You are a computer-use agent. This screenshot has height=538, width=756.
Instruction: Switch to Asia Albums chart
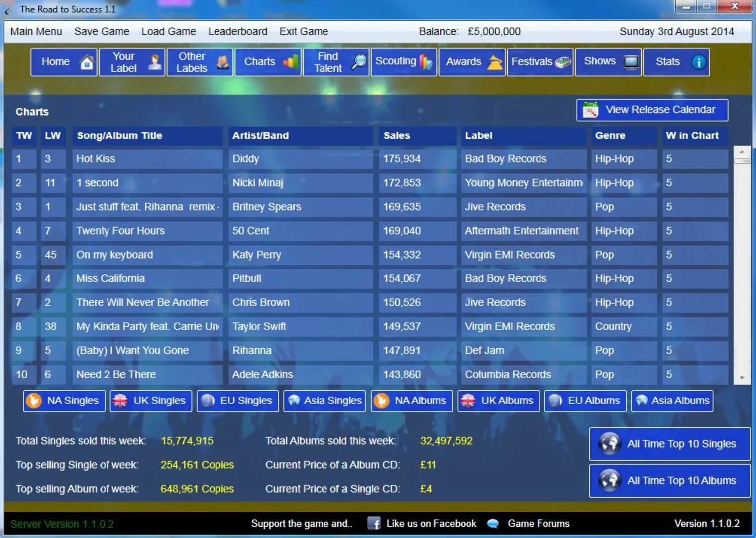tap(672, 401)
